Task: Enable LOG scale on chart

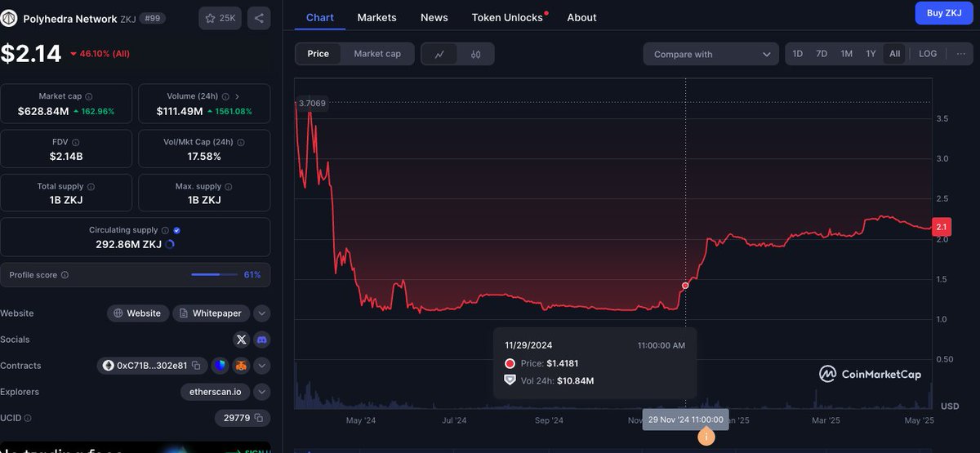Action: [x=928, y=54]
